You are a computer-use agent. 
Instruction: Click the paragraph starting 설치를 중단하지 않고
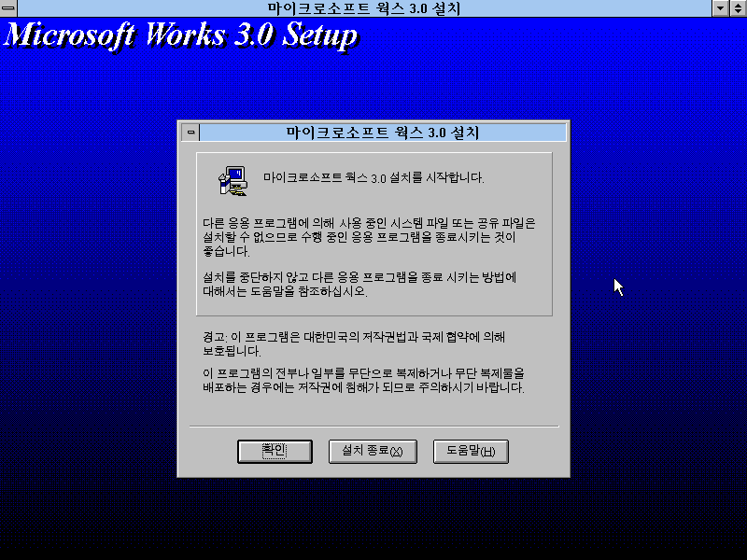pos(359,284)
